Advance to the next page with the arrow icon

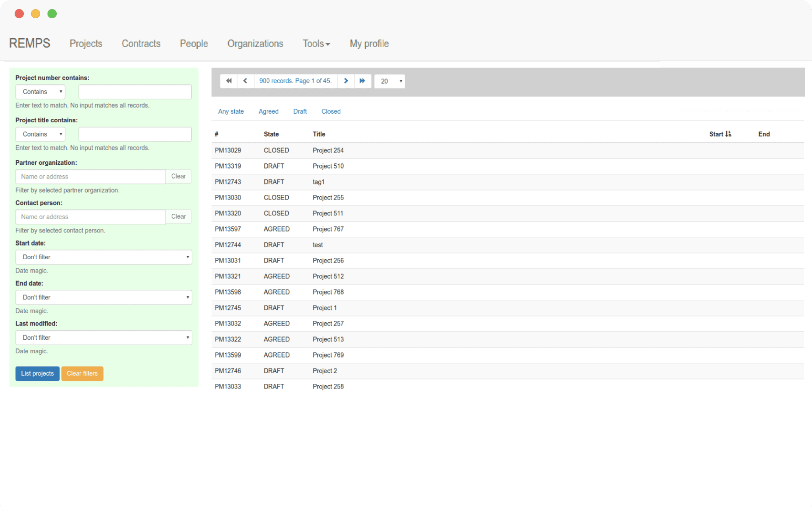346,81
